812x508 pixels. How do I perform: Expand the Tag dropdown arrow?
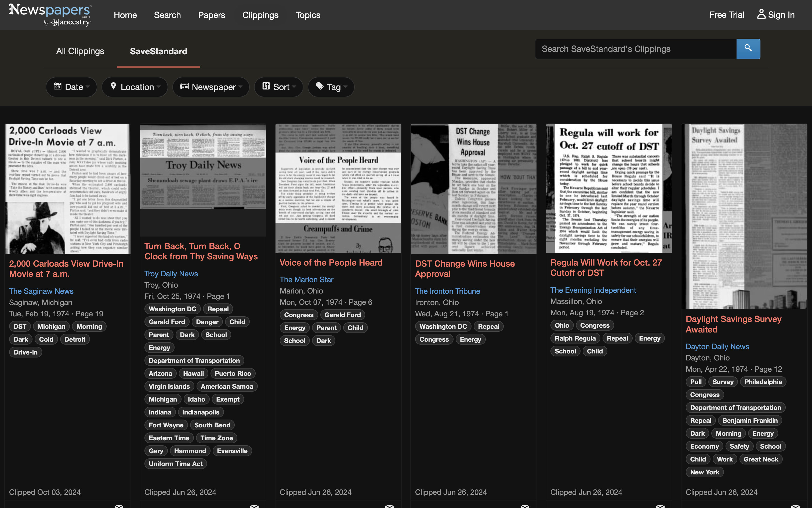coord(345,87)
